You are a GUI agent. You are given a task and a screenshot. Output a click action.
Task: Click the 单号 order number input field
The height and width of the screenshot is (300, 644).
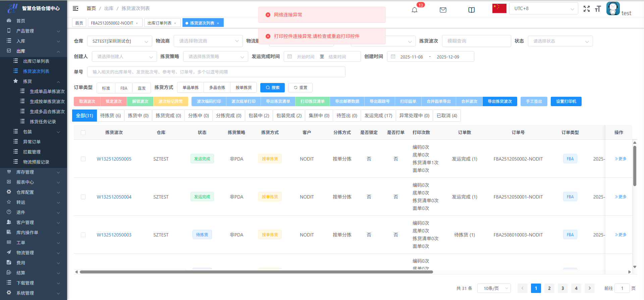click(216, 72)
